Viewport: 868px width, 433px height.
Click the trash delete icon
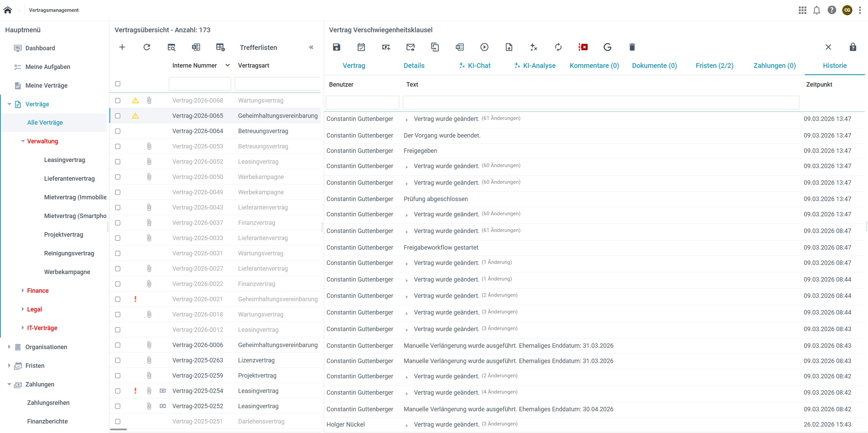click(632, 47)
